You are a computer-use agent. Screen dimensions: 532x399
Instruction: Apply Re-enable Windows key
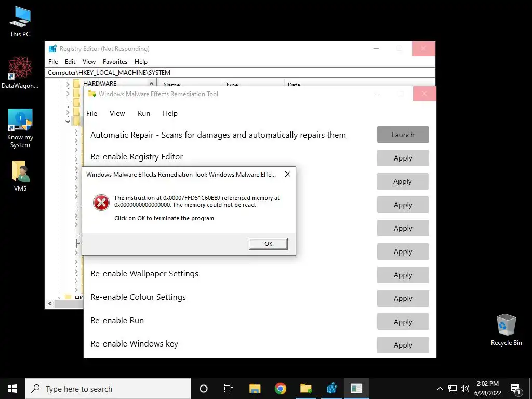(x=403, y=345)
